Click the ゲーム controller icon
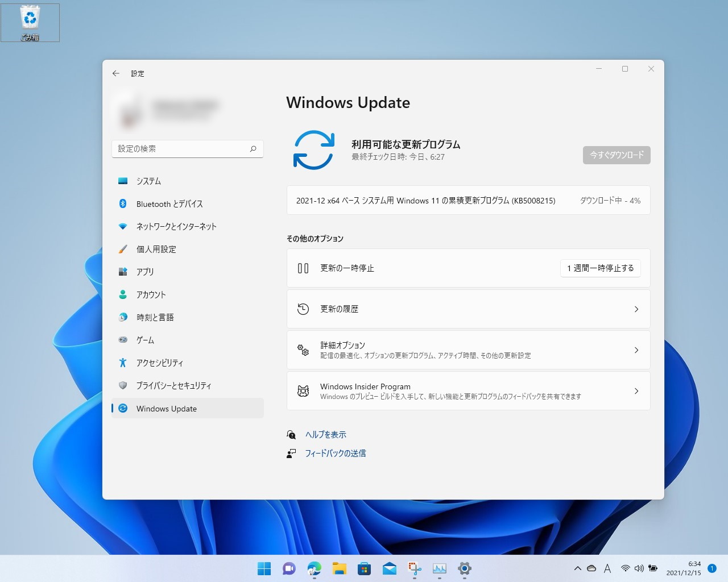728x582 pixels. (123, 340)
